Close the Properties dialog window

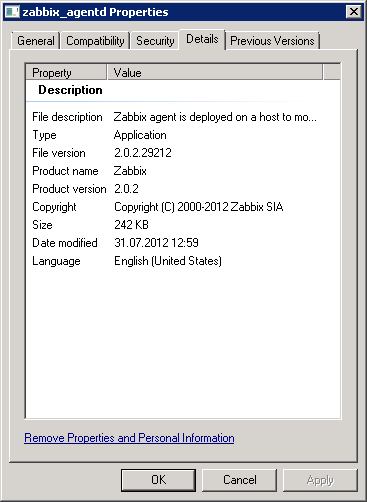point(353,12)
